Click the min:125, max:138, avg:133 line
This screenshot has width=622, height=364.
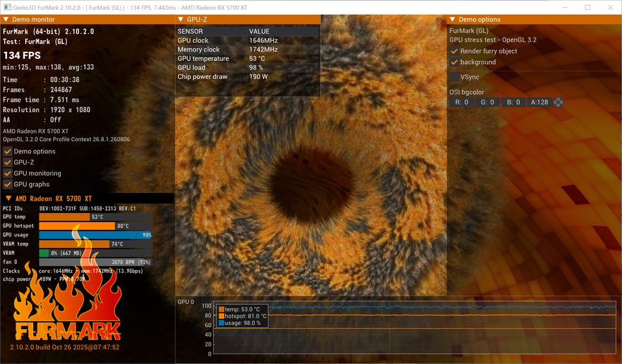pos(49,67)
